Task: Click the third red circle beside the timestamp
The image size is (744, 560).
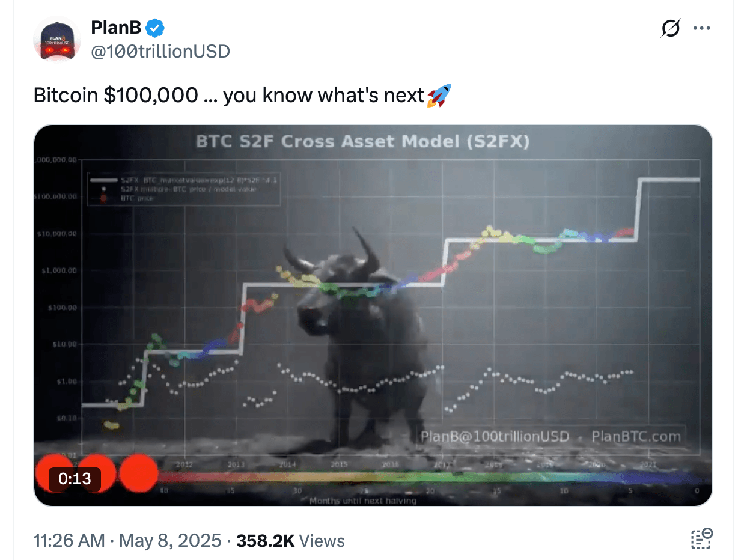Action: tap(139, 473)
